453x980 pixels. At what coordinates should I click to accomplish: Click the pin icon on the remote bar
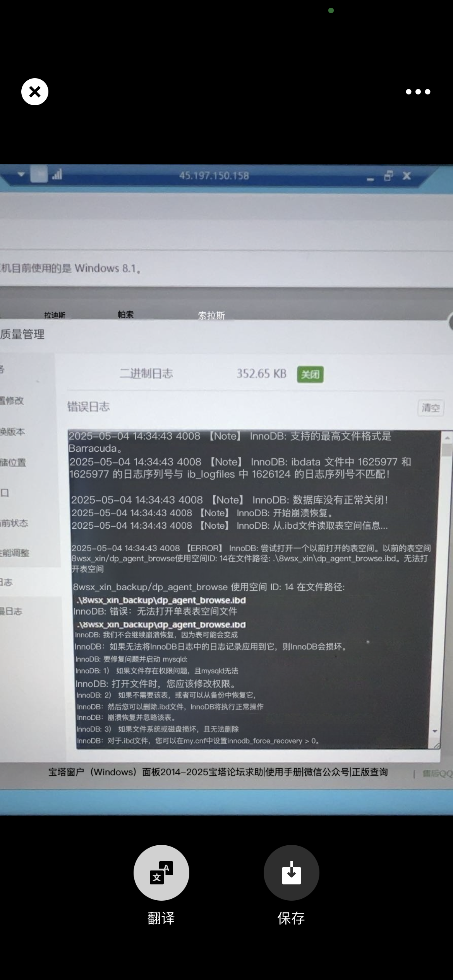tap(39, 174)
